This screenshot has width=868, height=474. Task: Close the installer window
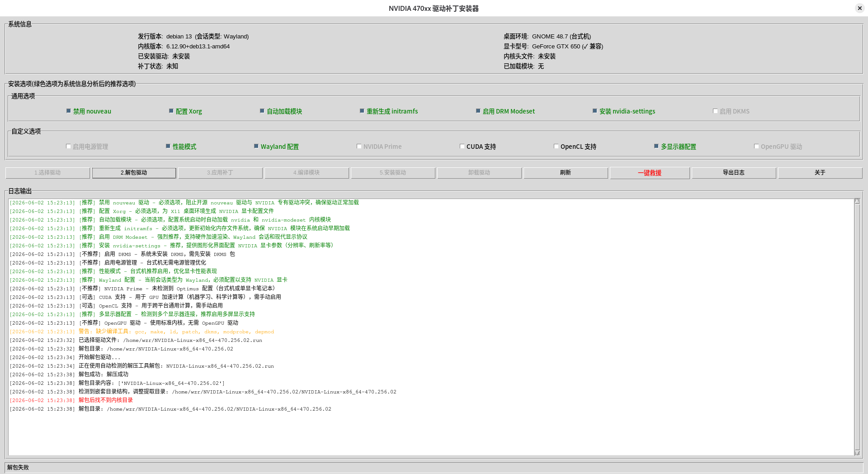point(859,8)
